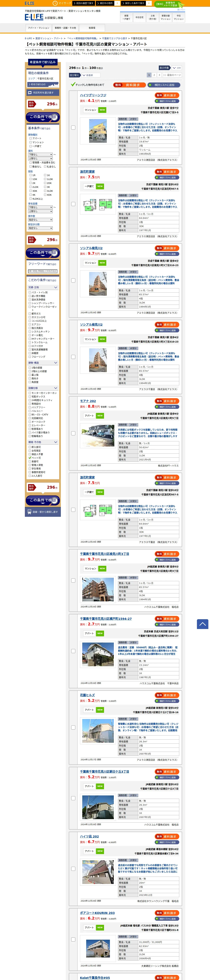This screenshot has width=210, height=980.
Task: Open the 賃料 下限なし dropdown
Action: point(40,155)
